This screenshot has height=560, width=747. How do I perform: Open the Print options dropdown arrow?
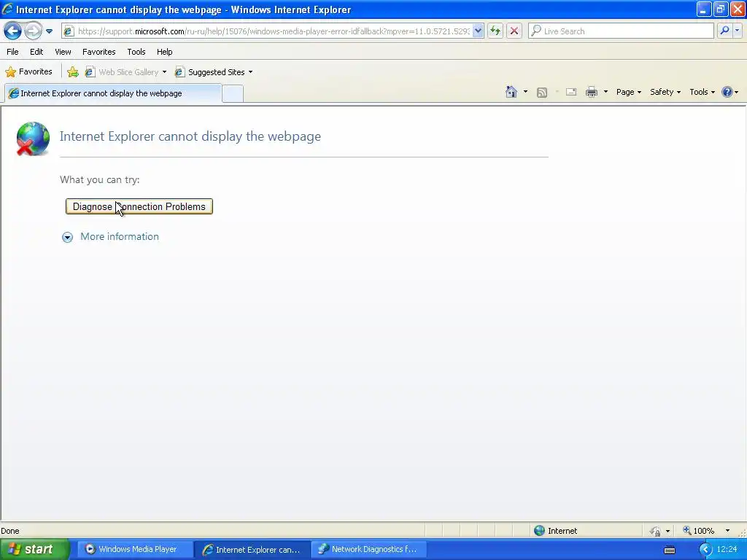[605, 92]
